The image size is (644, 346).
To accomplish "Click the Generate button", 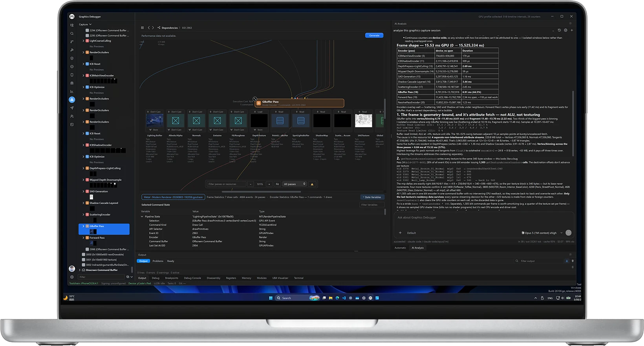I will tap(374, 35).
